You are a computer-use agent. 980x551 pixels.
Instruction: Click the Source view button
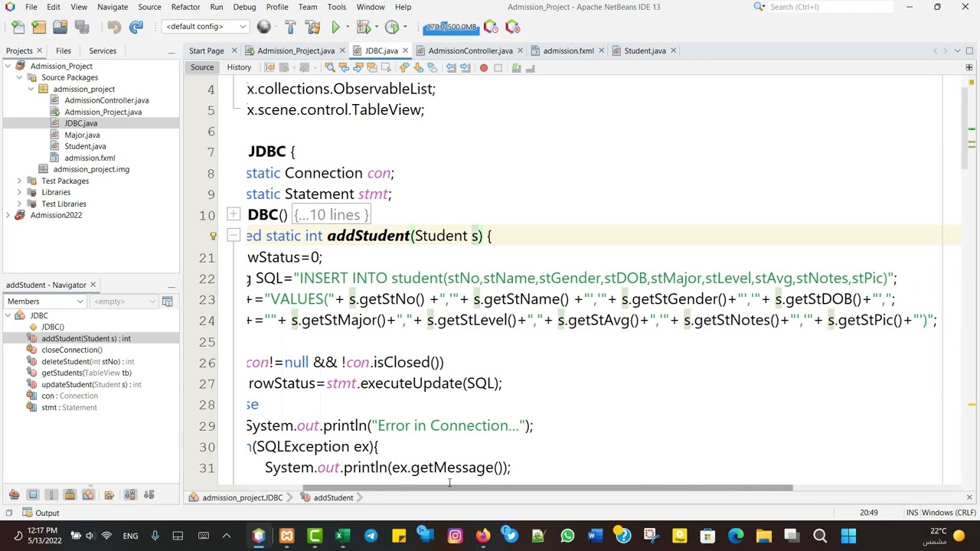[x=202, y=67]
